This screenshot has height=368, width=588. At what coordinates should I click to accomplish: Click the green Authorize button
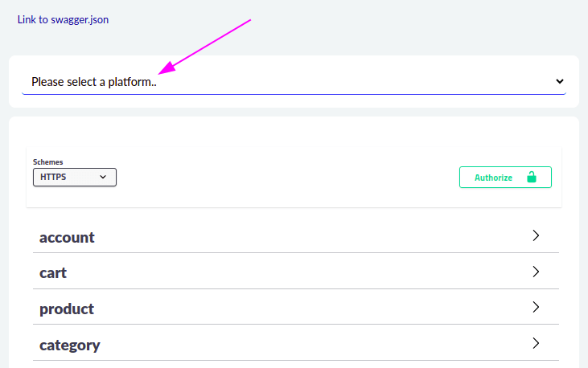pyautogui.click(x=505, y=178)
